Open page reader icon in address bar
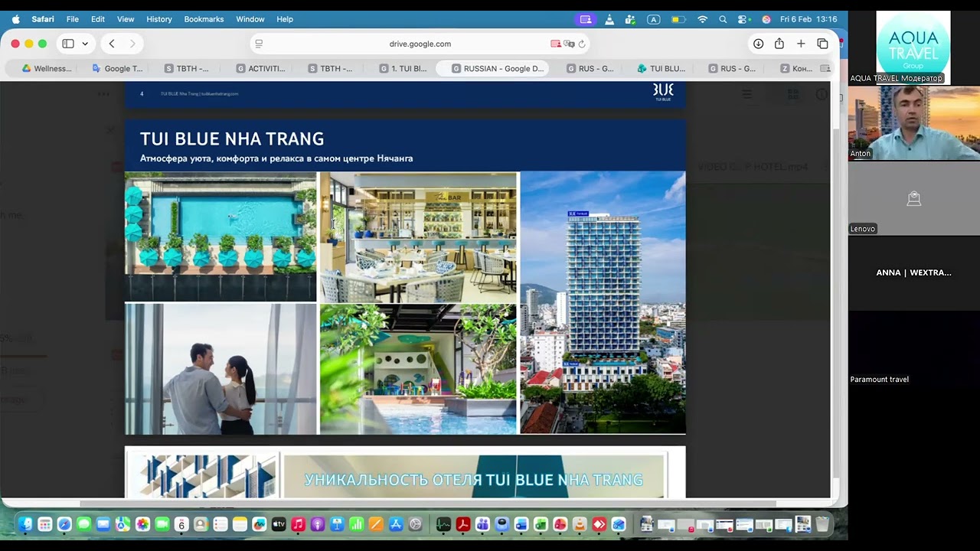 pos(259,44)
